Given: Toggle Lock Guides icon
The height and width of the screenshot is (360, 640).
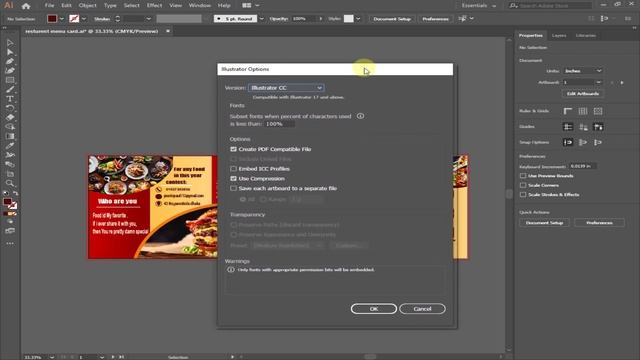Looking at the screenshot, I should (x=583, y=127).
